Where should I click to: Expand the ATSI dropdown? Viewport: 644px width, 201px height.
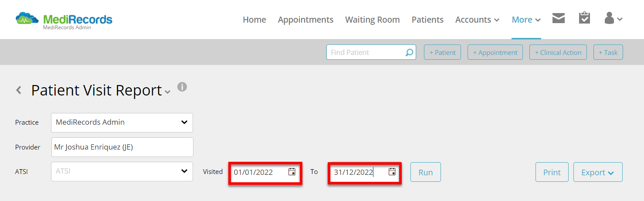[122, 171]
